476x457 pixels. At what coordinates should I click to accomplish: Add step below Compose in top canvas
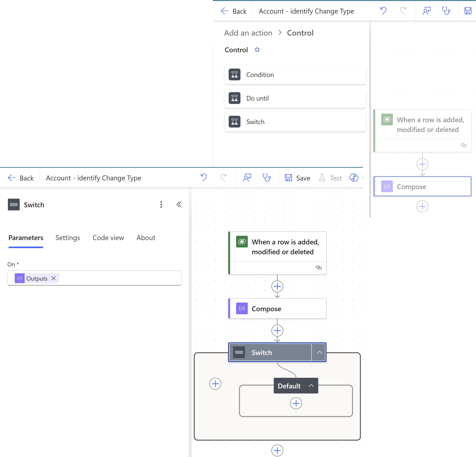422,206
